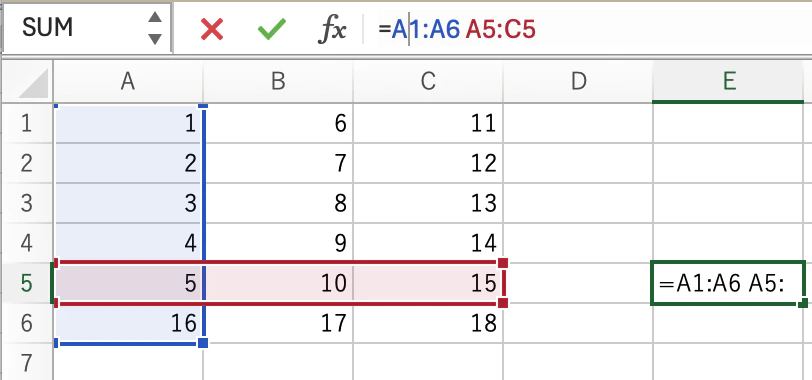The height and width of the screenshot is (380, 812).
Task: Click cell B5 containing 10
Action: click(x=278, y=283)
